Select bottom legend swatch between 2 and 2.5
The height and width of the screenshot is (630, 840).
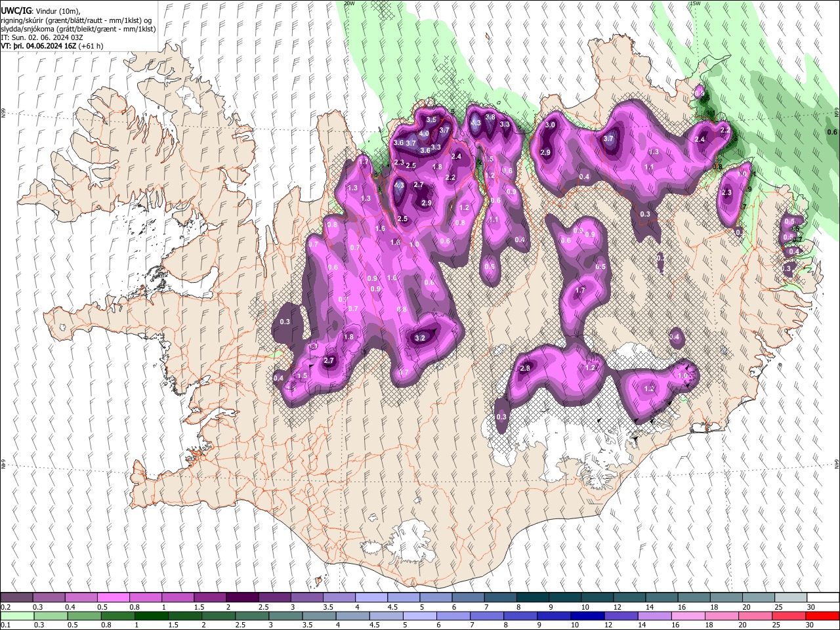coord(219,616)
